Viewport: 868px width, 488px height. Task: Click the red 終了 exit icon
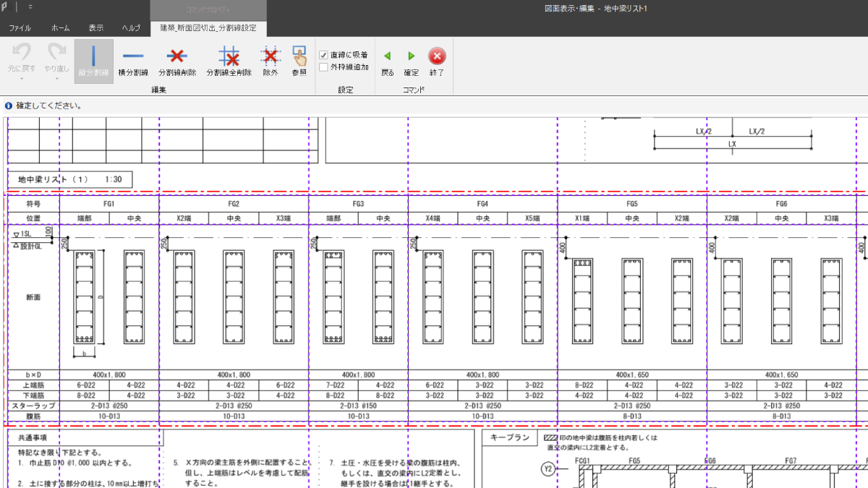[437, 56]
